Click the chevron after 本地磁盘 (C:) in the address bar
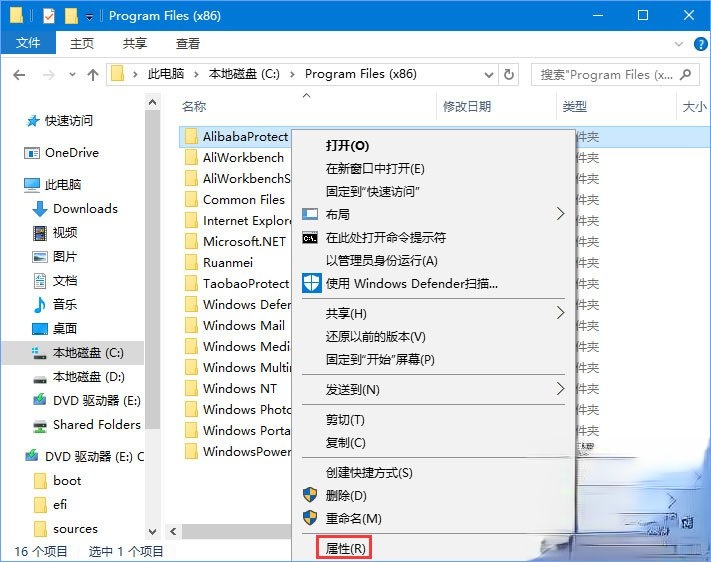 292,74
